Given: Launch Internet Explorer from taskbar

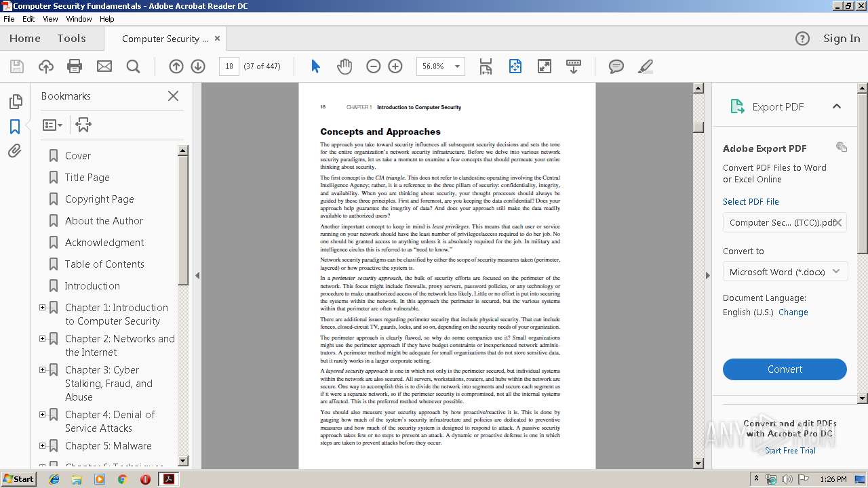Looking at the screenshot, I should pyautogui.click(x=54, y=479).
